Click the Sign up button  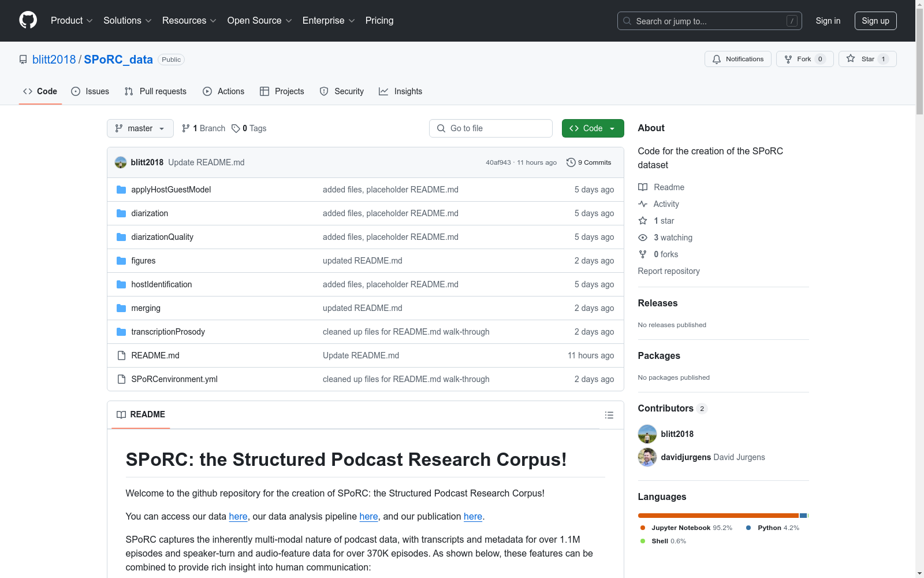point(875,21)
